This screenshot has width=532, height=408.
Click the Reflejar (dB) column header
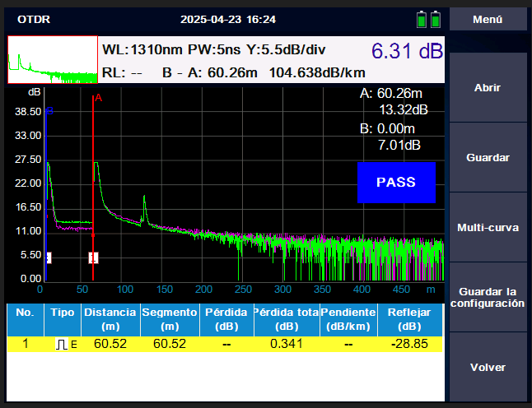410,319
